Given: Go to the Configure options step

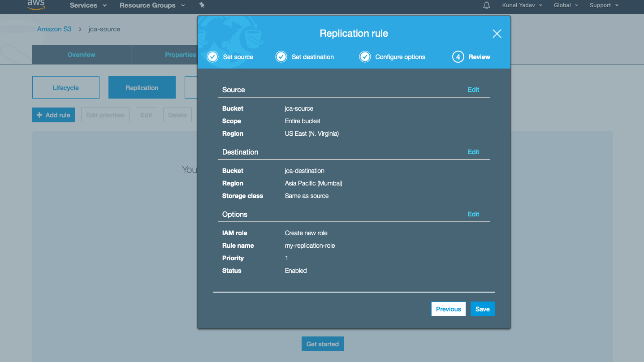Looking at the screenshot, I should [x=400, y=57].
